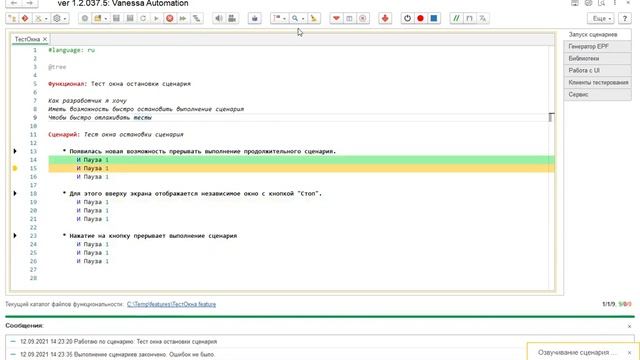
Task: Open the folder icon dropdown arrow
Action: [x=106, y=18]
